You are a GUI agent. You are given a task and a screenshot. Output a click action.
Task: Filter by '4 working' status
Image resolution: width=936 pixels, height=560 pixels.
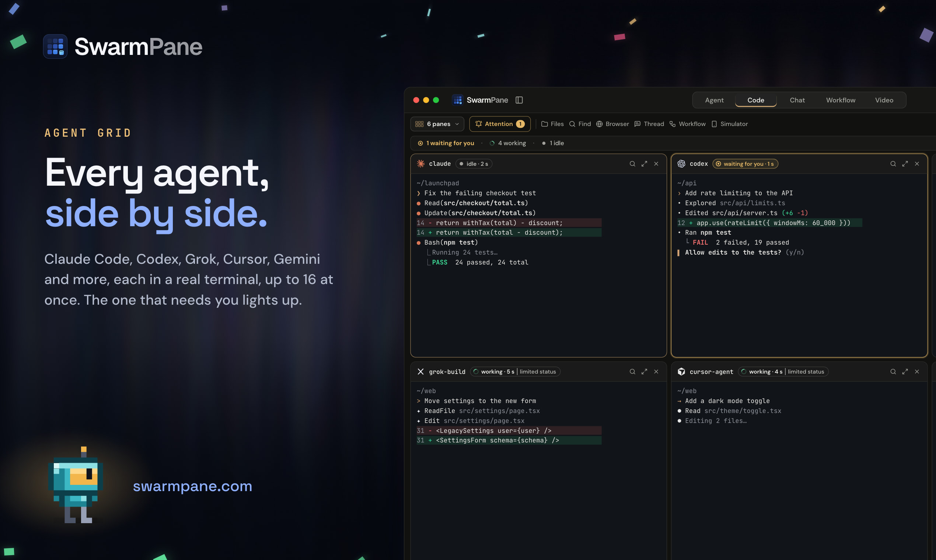coord(508,143)
